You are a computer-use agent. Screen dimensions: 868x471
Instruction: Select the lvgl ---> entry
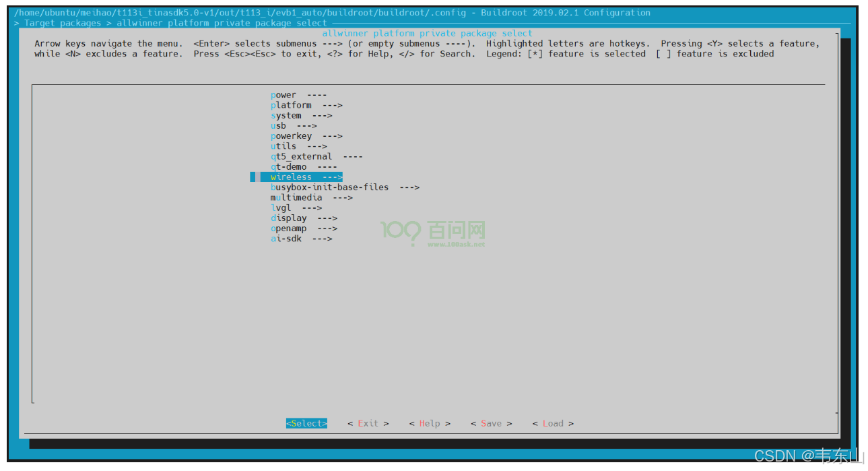pos(296,208)
